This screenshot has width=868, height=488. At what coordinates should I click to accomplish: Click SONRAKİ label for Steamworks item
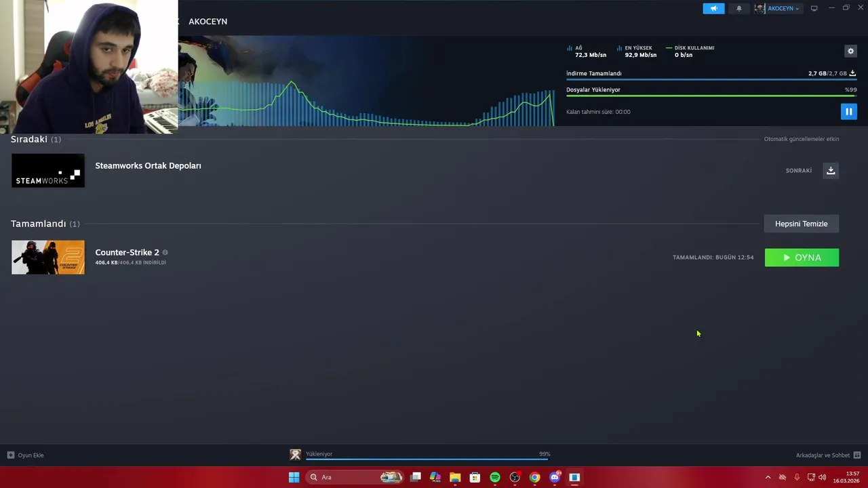799,171
